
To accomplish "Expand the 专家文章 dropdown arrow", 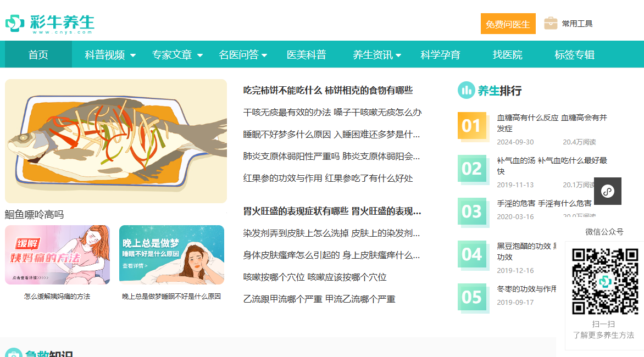I will (200, 55).
